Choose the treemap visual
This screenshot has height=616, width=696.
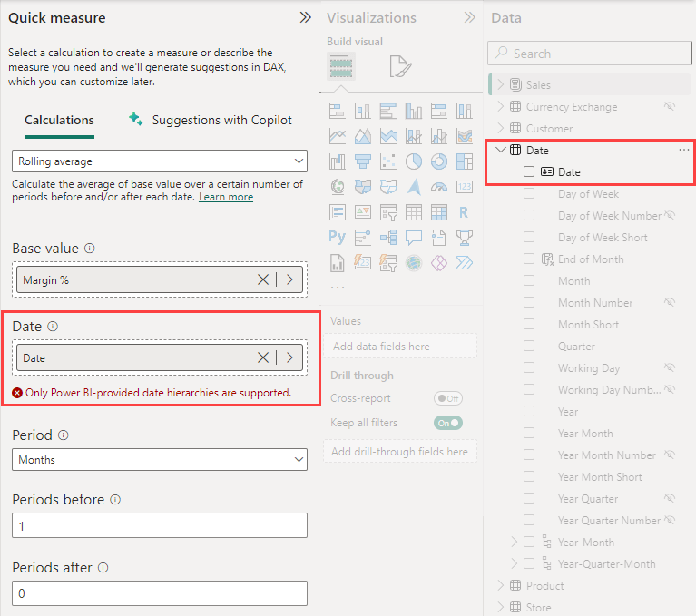pos(465,161)
